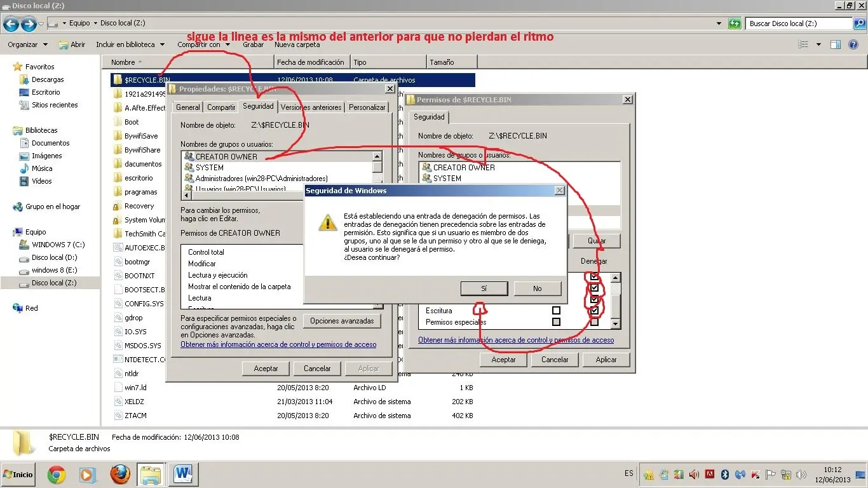Confirm with Sí in Seguridad de Windows
The image size is (868, 488).
[484, 288]
